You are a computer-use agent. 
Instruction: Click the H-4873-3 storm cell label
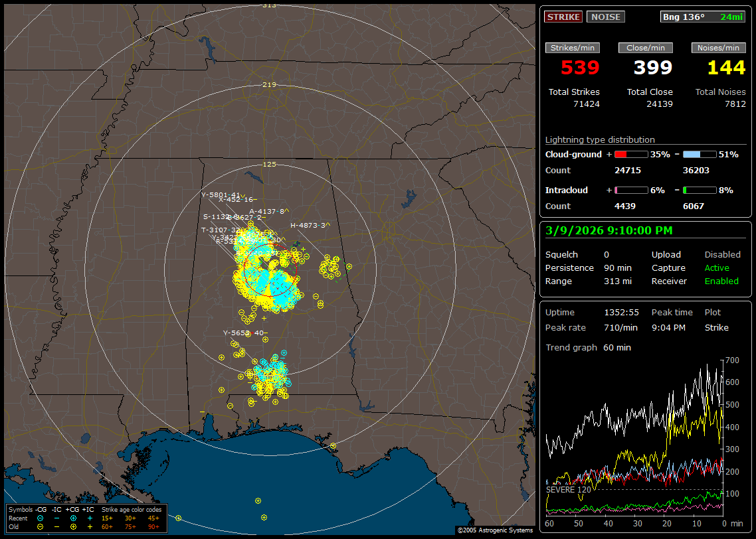coord(309,225)
